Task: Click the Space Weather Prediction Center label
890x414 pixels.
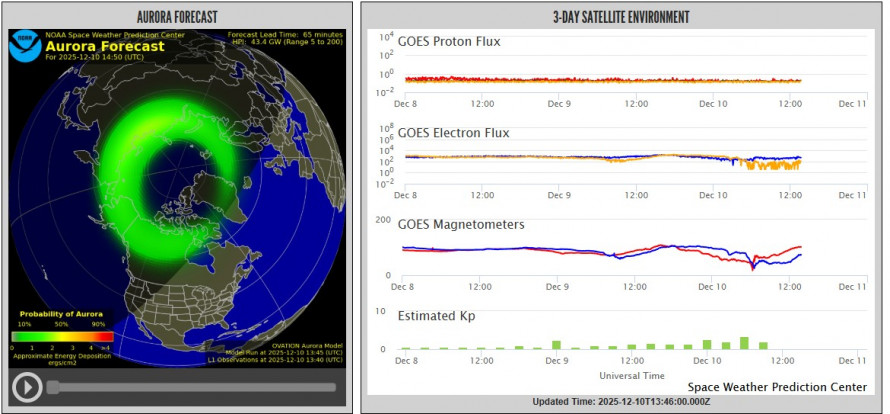Action: pos(776,386)
